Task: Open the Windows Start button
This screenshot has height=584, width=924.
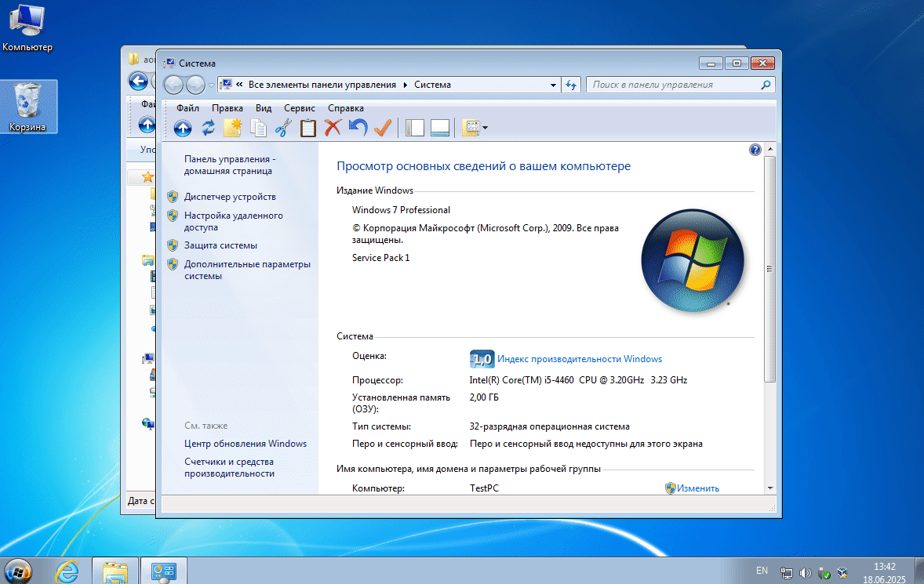Action: tap(18, 571)
